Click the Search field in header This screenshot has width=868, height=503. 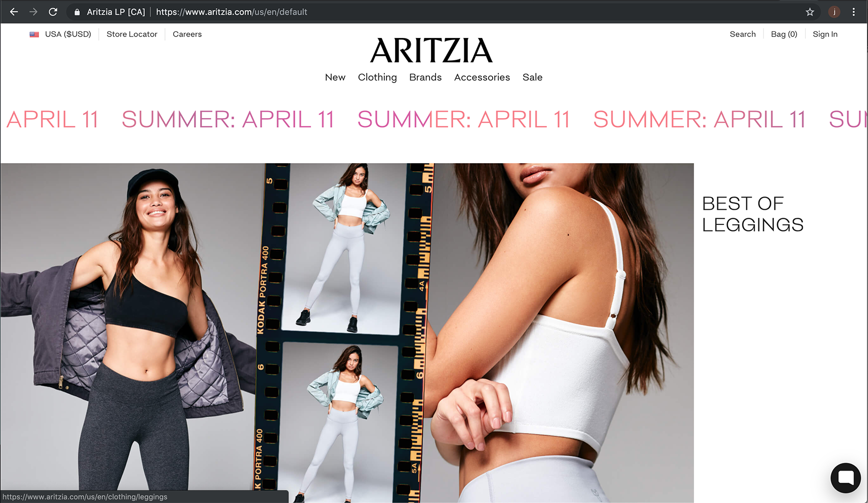point(742,34)
